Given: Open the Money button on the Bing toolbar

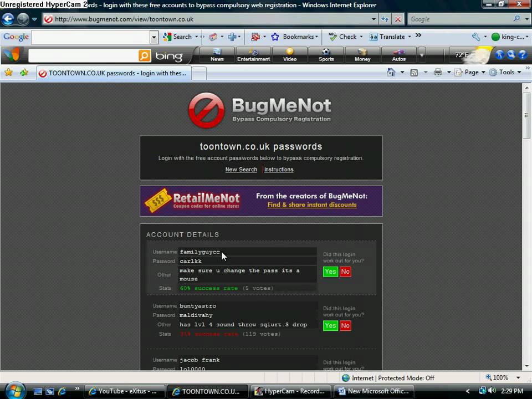Looking at the screenshot, I should [362, 55].
